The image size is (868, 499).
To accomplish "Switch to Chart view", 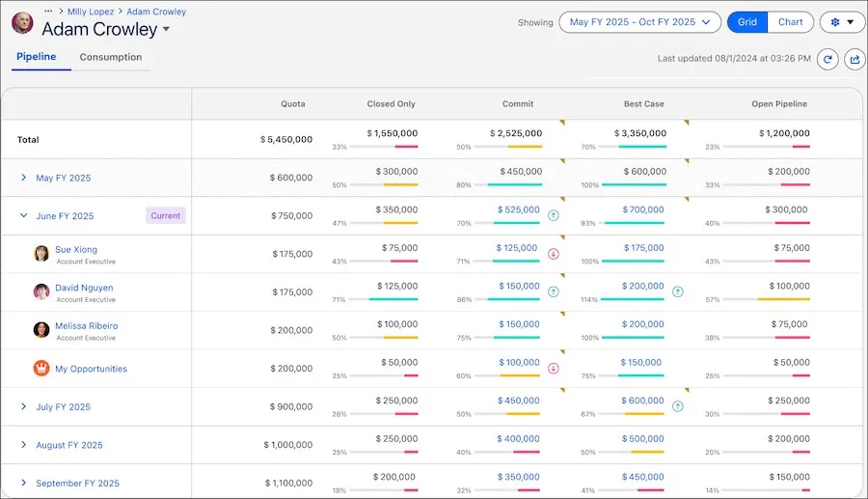I will coord(790,22).
